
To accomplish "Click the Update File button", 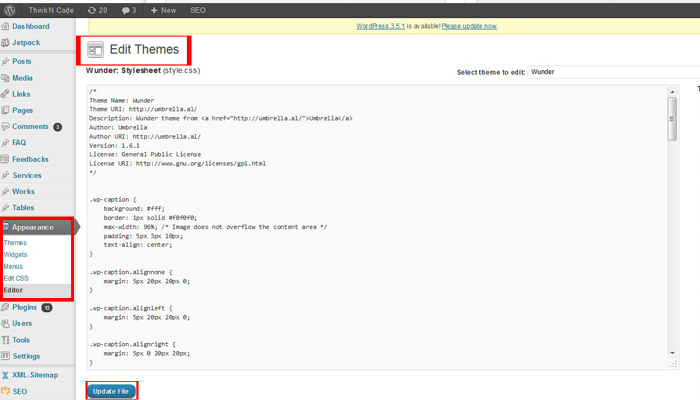I will 111,392.
